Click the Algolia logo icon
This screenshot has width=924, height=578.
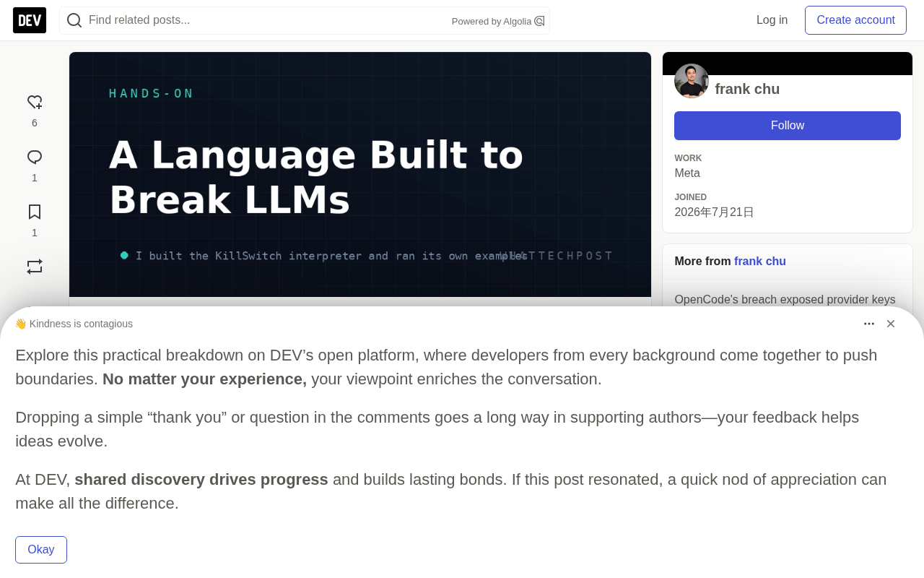539,21
